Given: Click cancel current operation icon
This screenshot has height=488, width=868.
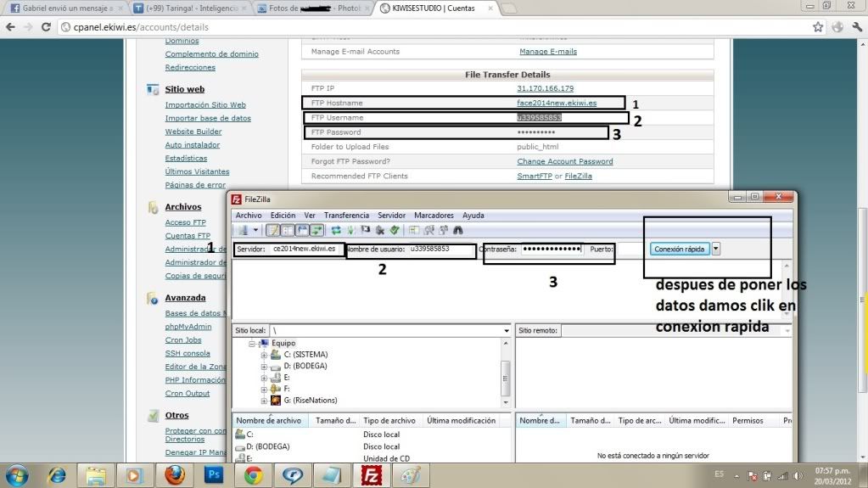Looking at the screenshot, I should (x=366, y=230).
